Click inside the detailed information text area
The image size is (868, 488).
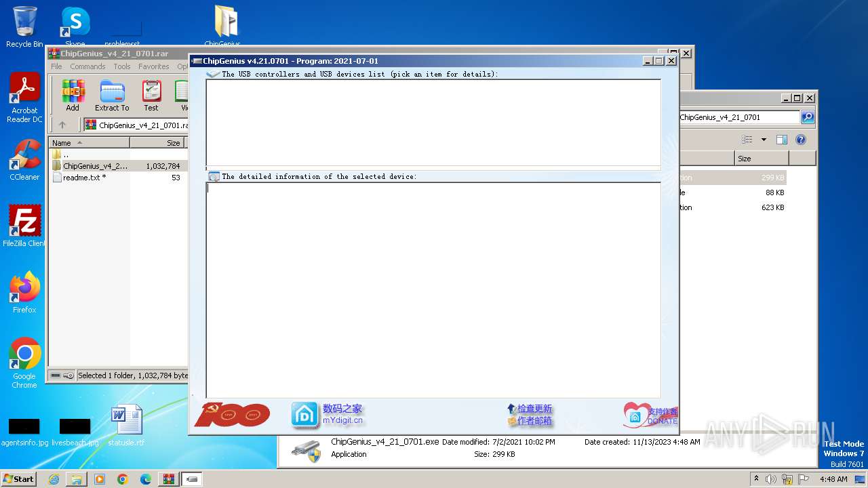click(433, 290)
